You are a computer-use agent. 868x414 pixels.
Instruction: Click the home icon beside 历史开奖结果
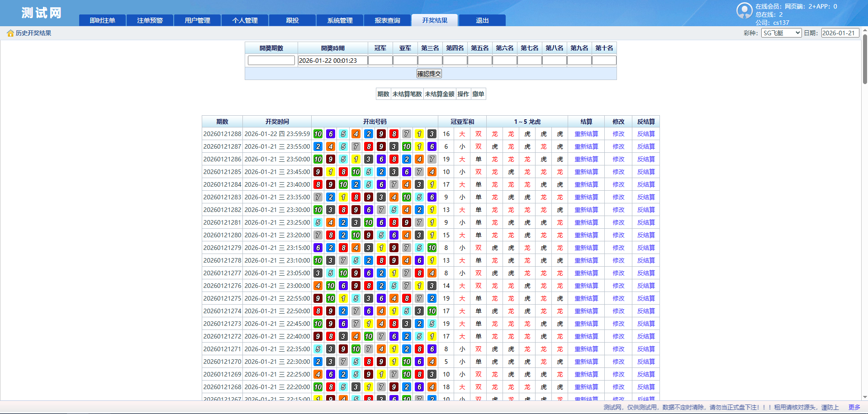[x=10, y=33]
